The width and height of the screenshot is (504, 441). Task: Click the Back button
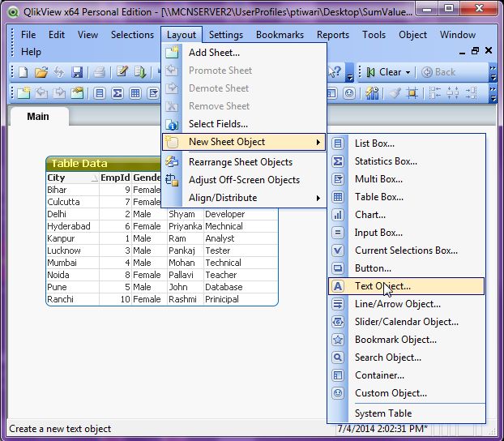(x=438, y=72)
